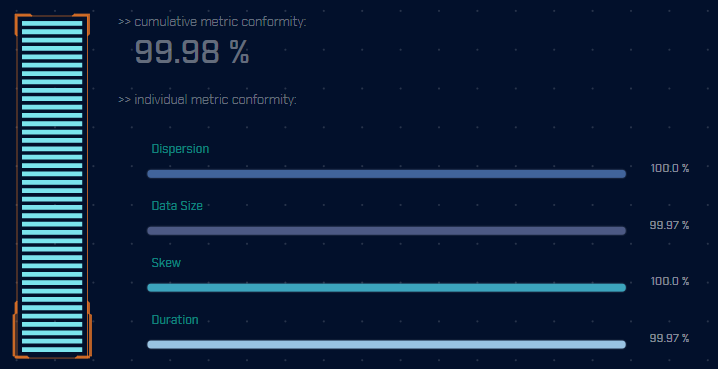Click the orange top bracket of gauge
The width and height of the screenshot is (718, 369).
click(x=52, y=24)
